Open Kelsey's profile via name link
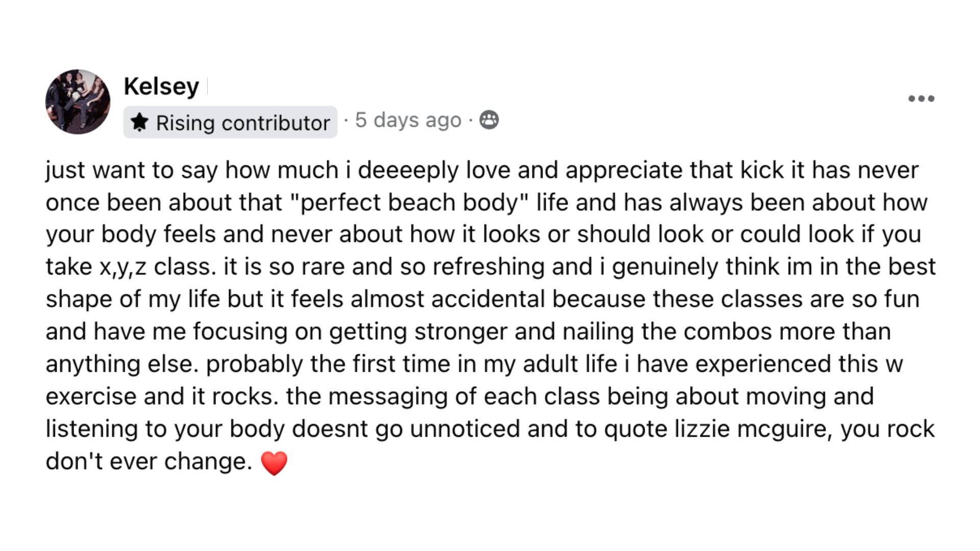The width and height of the screenshot is (980, 551). (x=161, y=86)
